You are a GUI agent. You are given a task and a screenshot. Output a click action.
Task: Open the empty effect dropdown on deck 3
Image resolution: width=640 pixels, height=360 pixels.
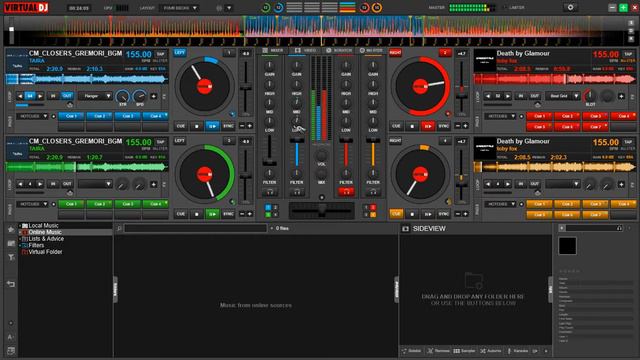pos(95,184)
